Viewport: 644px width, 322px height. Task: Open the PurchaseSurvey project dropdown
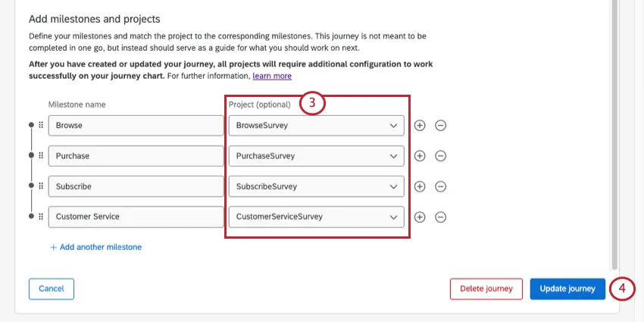tap(316, 156)
